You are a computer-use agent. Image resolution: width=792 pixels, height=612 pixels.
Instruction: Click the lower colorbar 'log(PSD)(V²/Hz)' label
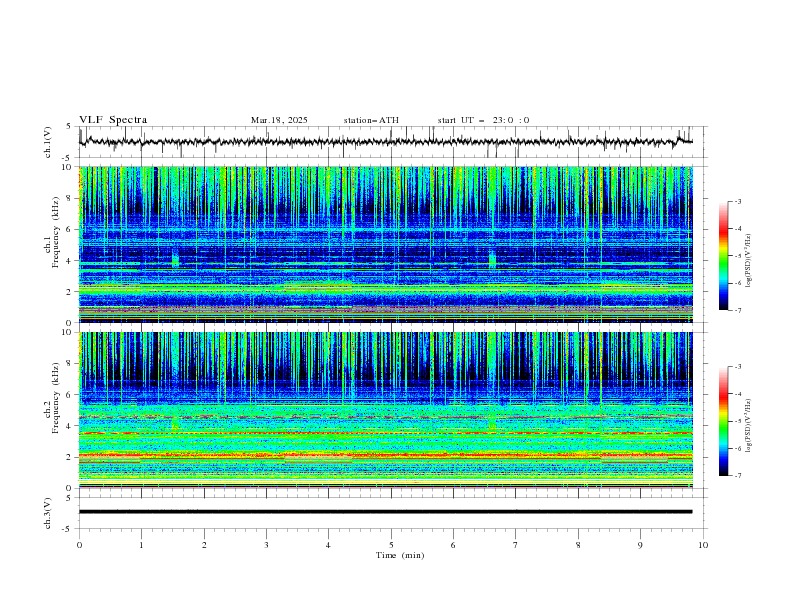tap(748, 426)
